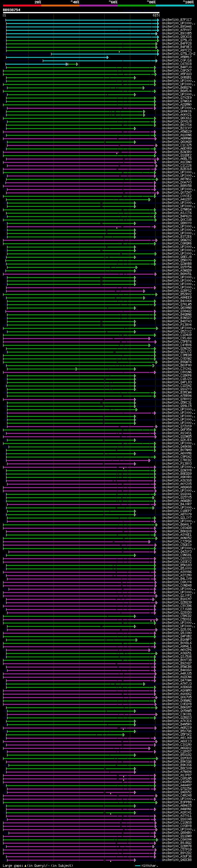Select label UniRef100_P13804
Screen dimensions: 197x868
click(177, 325)
